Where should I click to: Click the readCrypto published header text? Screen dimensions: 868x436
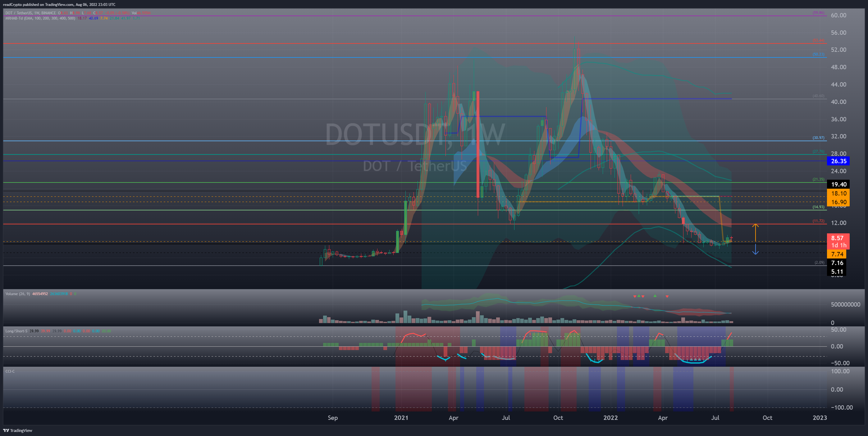pyautogui.click(x=59, y=4)
